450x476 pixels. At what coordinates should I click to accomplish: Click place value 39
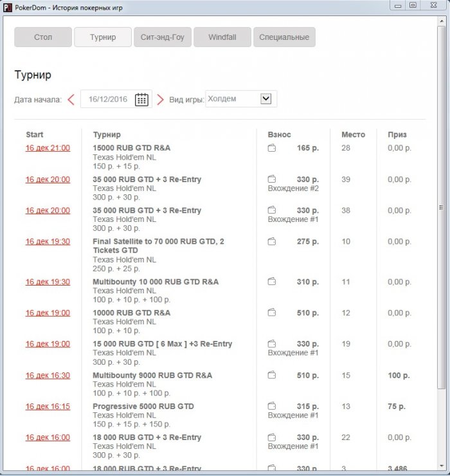pyautogui.click(x=346, y=179)
